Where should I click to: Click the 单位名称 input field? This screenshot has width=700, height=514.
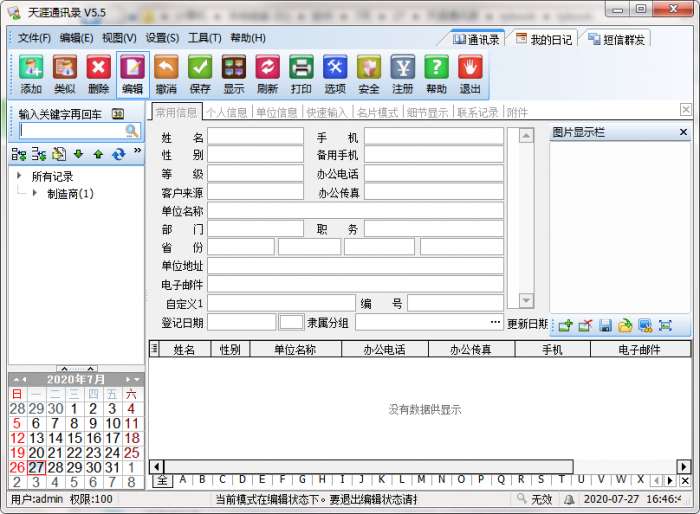point(355,211)
